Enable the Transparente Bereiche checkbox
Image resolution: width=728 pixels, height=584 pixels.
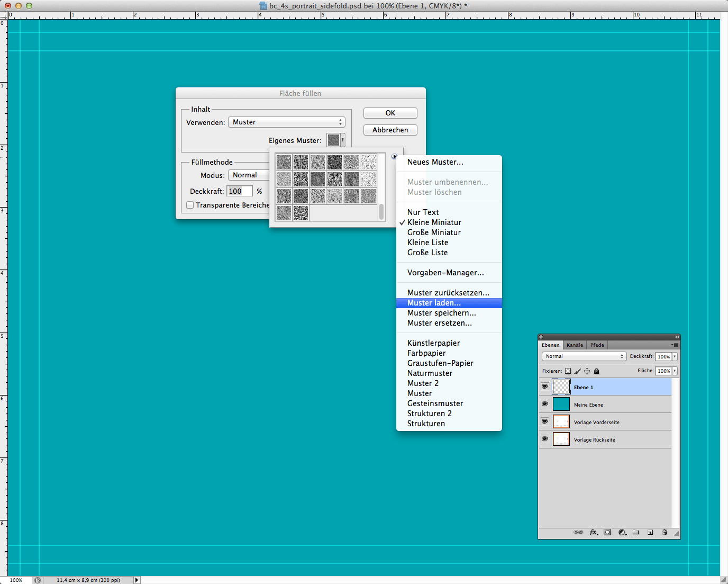(x=190, y=205)
